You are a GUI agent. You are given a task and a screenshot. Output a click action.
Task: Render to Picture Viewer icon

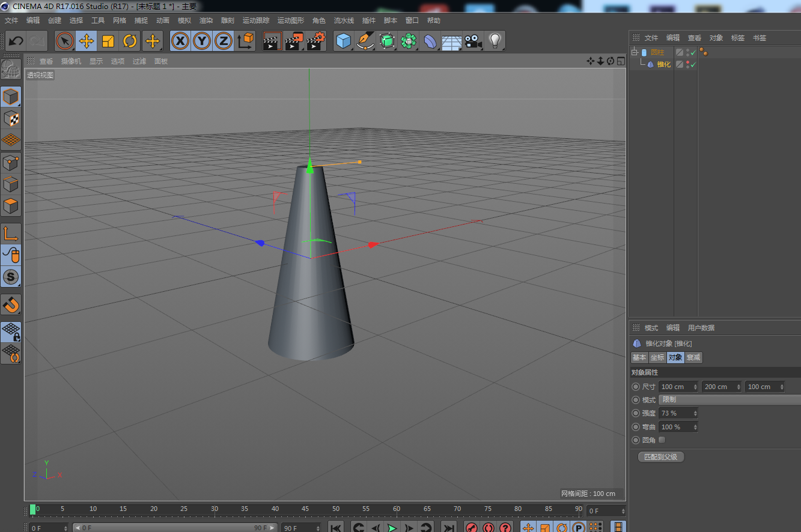[x=294, y=41]
